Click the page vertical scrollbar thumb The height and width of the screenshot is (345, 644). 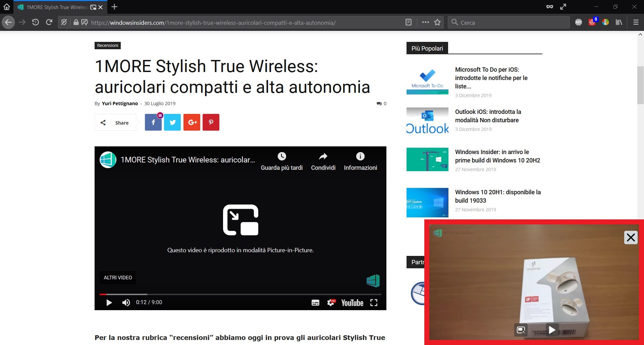tap(640, 85)
